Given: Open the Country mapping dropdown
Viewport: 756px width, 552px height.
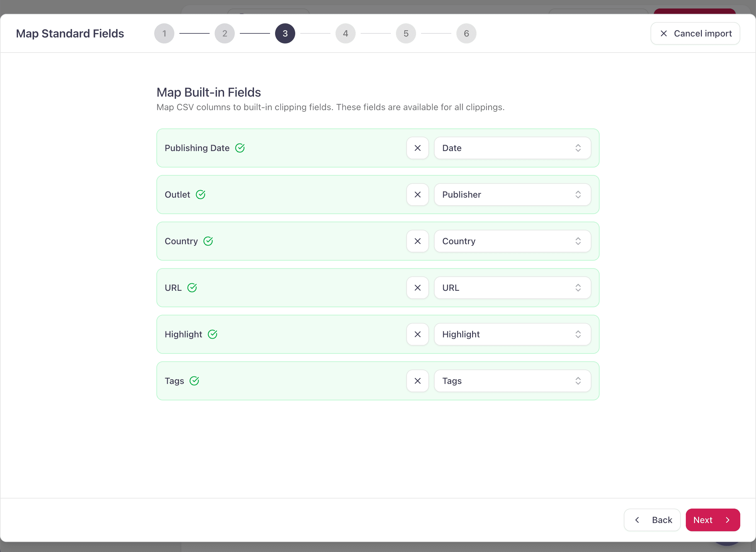Looking at the screenshot, I should tap(512, 241).
